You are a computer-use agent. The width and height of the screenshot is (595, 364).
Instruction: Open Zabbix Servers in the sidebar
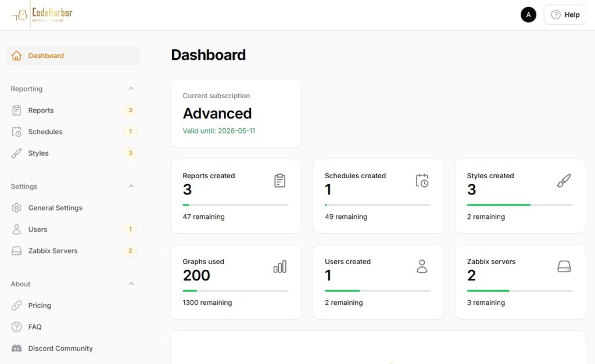(x=74, y=251)
